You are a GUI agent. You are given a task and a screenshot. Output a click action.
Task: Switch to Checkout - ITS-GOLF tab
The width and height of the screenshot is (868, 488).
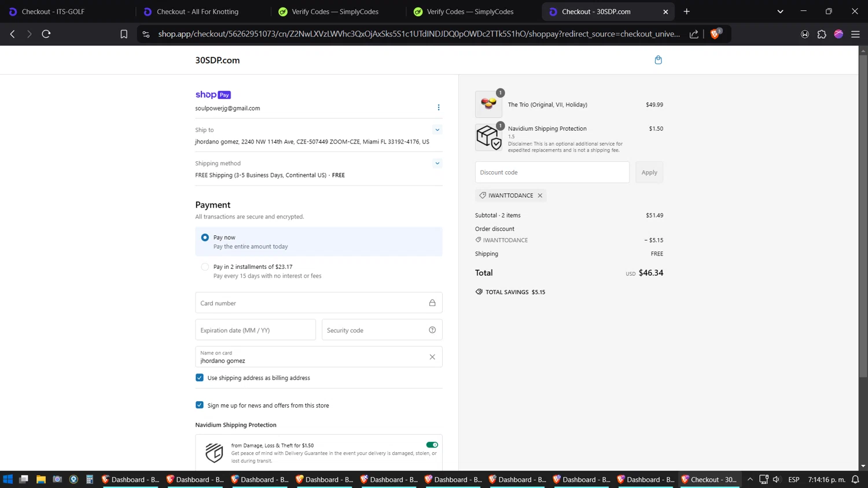click(x=67, y=12)
